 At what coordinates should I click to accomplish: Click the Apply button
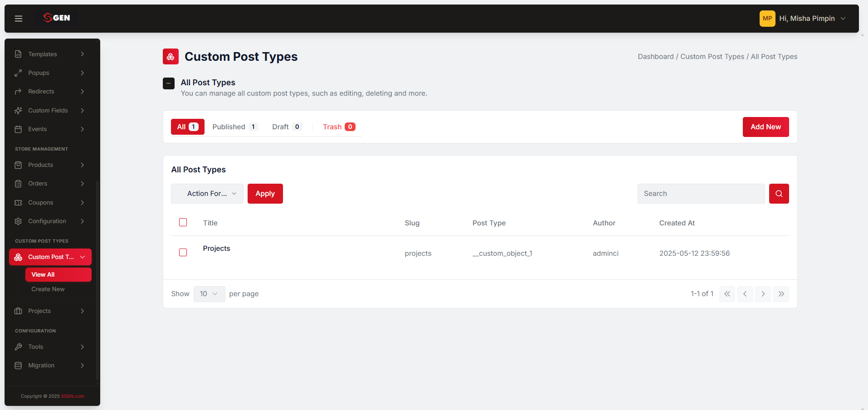coord(265,194)
